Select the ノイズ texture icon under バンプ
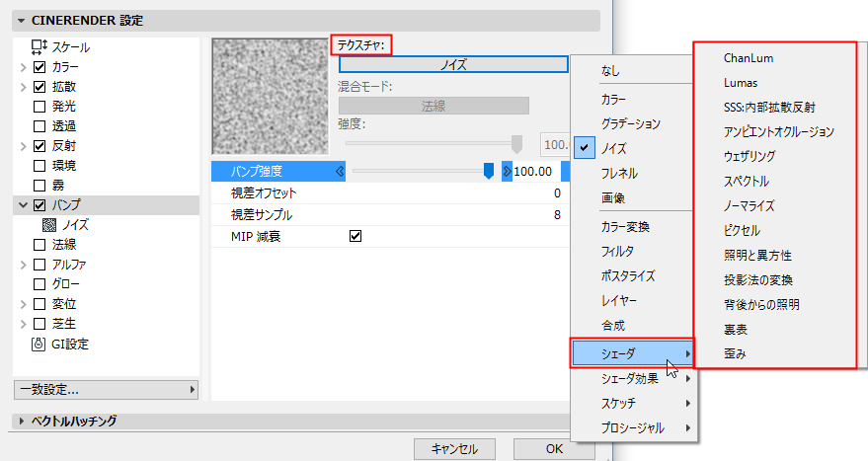Image resolution: width=868 pixels, height=461 pixels. tap(49, 225)
